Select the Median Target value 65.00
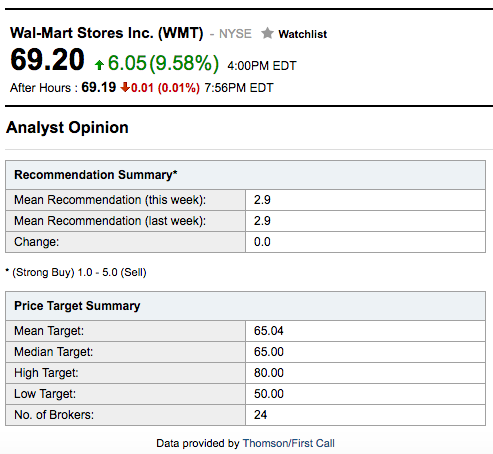493x454 pixels. point(269,352)
